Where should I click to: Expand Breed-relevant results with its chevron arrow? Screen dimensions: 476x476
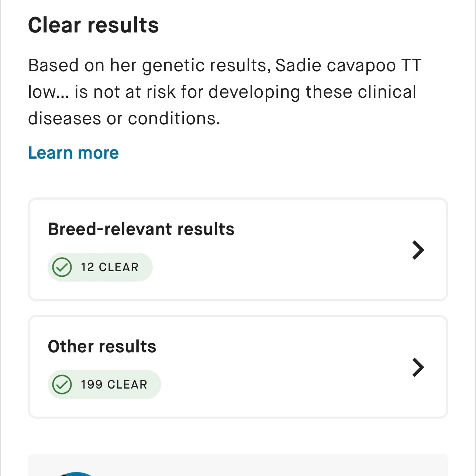[418, 250]
